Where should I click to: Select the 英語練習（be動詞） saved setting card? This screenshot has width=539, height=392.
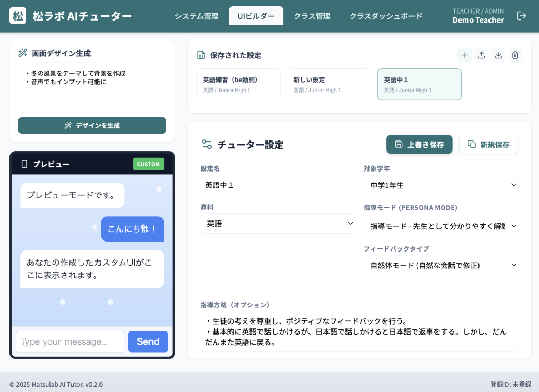tap(238, 84)
